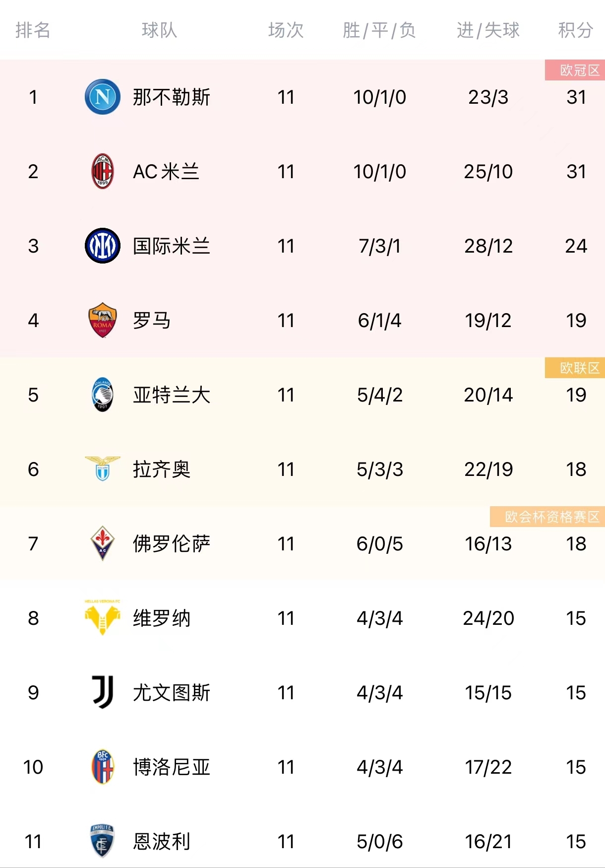
Task: Tap the Juventus J logo
Action: click(103, 692)
